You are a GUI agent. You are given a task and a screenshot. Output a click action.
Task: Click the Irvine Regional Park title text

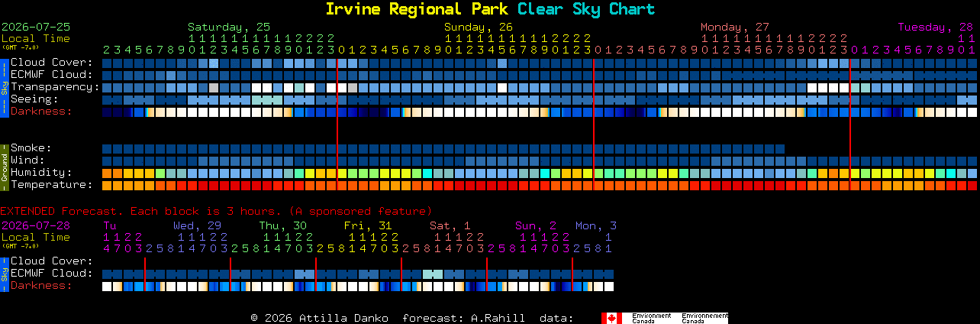(418, 9)
